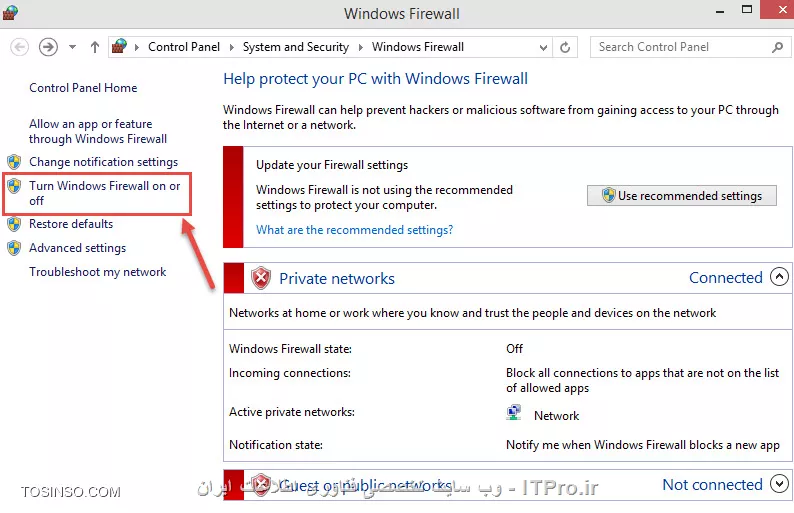Click the search magnifier icon
Screen dimensions: 794x513
tap(777, 47)
